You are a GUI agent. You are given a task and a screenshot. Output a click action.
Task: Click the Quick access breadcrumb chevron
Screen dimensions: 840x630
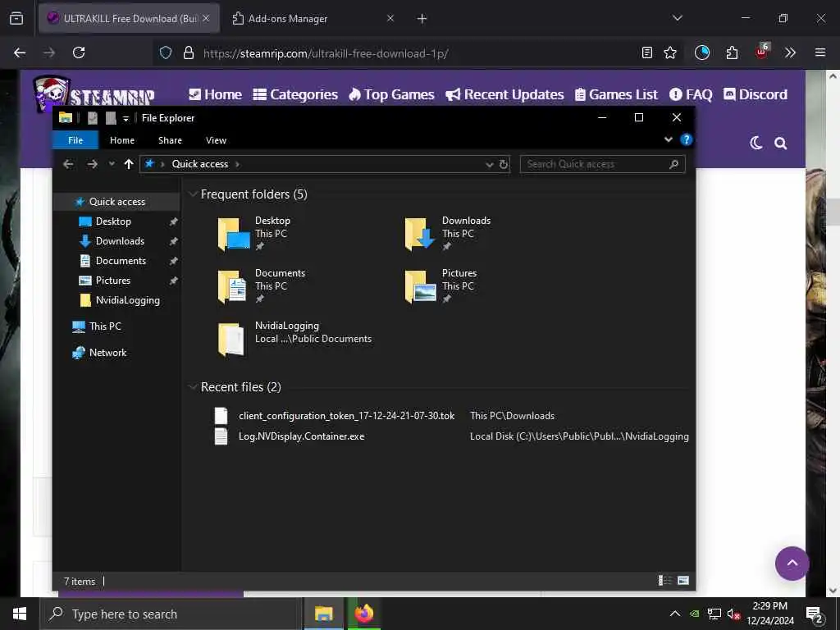click(x=237, y=164)
